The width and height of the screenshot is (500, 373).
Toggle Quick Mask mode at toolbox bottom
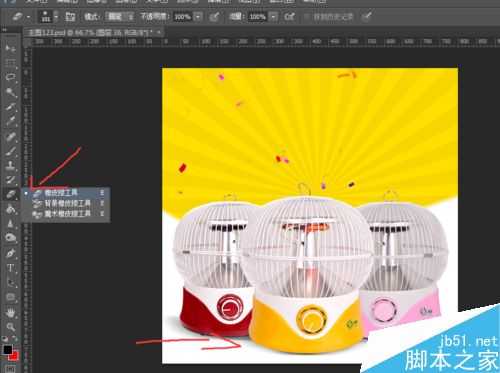coord(11,369)
